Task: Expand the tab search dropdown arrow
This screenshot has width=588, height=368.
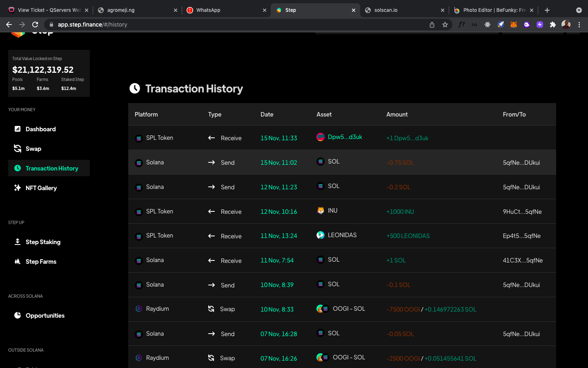Action: [x=579, y=10]
